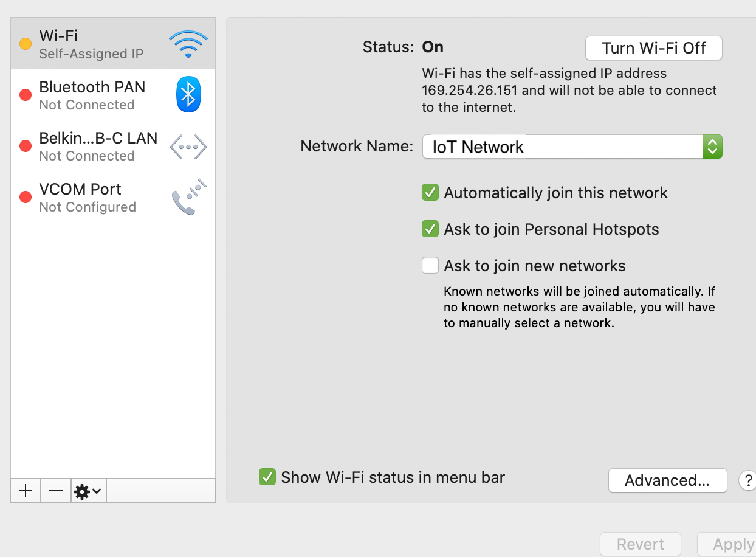Click the yellow Wi-Fi status dot

click(26, 44)
